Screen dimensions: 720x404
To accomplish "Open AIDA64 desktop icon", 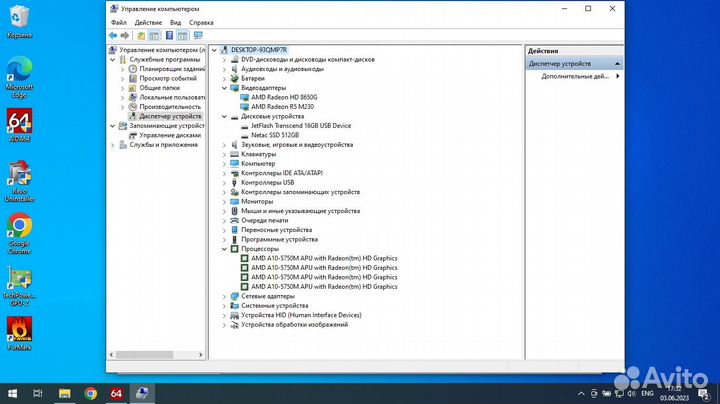I will (x=19, y=125).
